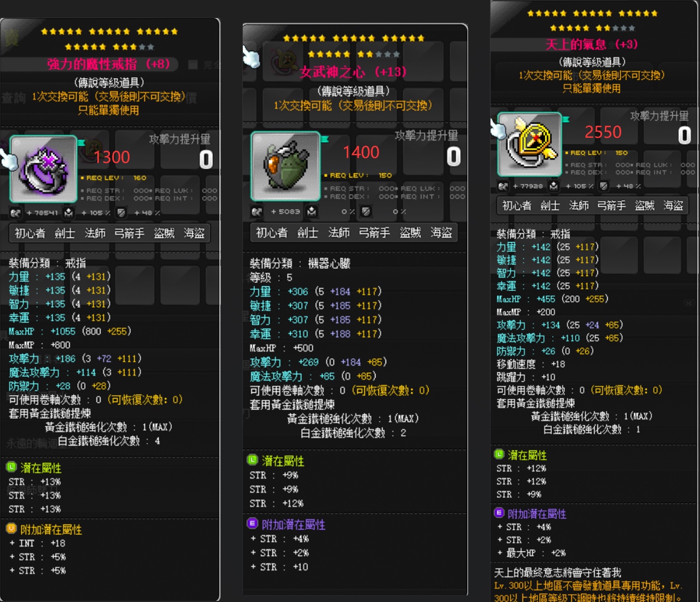Click green 潛在屬性 icon on 天上的氣息 tooltip

click(x=499, y=454)
